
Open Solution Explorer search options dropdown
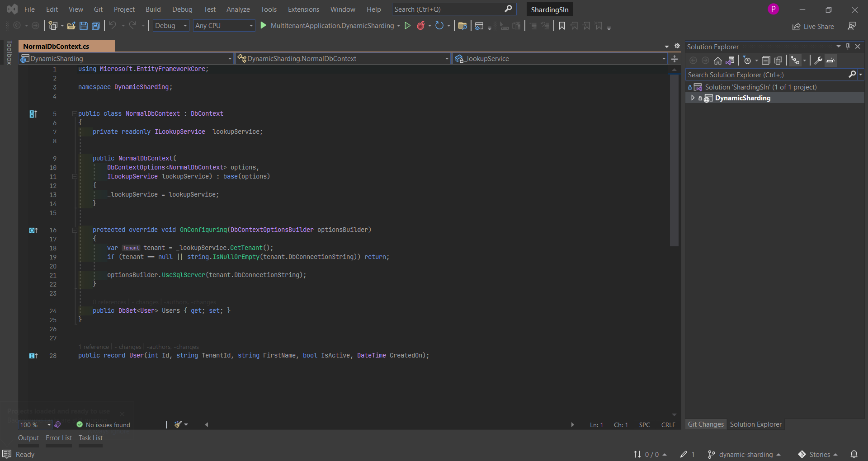(x=860, y=75)
